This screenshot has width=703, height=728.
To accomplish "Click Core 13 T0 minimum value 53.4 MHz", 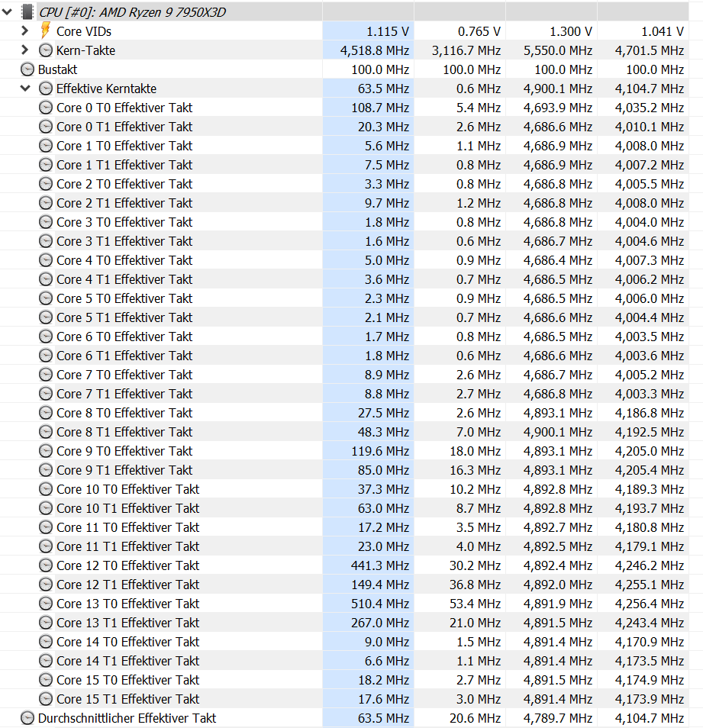I will click(x=475, y=603).
